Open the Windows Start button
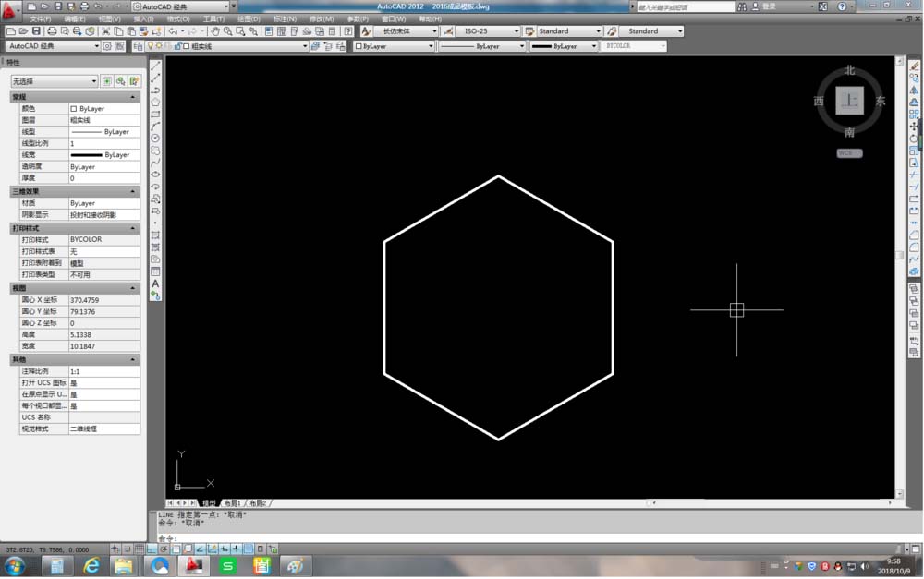Image resolution: width=924 pixels, height=579 pixels. pyautogui.click(x=15, y=566)
